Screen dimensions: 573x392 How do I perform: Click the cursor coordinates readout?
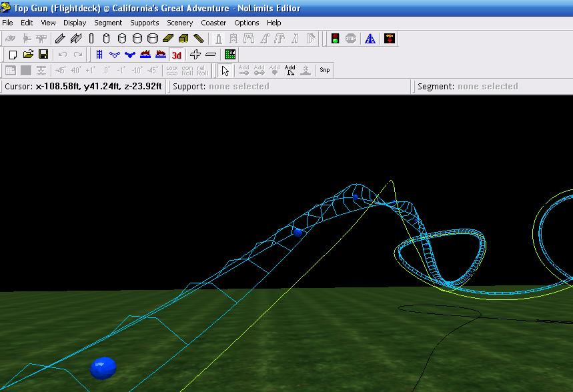pos(83,87)
